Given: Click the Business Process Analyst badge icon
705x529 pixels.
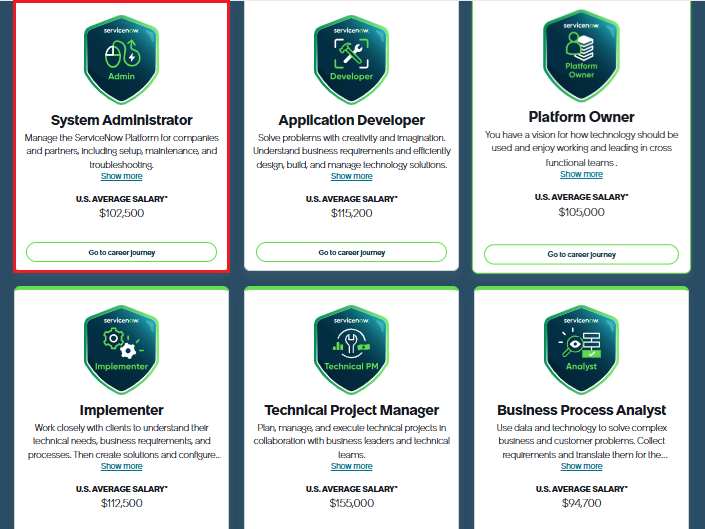Looking at the screenshot, I should 581,345.
